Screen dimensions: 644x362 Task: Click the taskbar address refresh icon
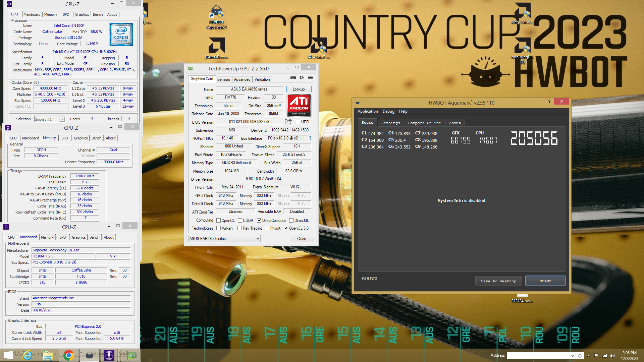point(580,356)
